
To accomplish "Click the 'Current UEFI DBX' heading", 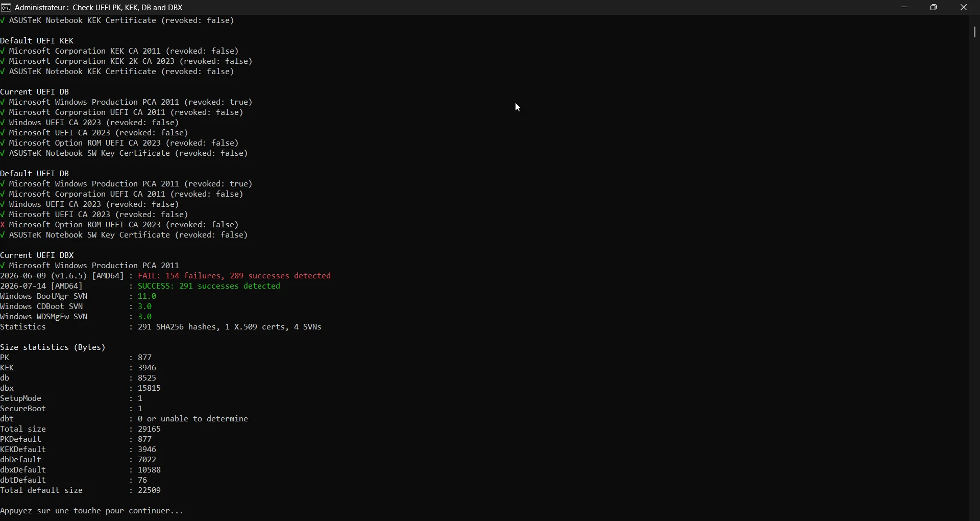I will [38, 255].
